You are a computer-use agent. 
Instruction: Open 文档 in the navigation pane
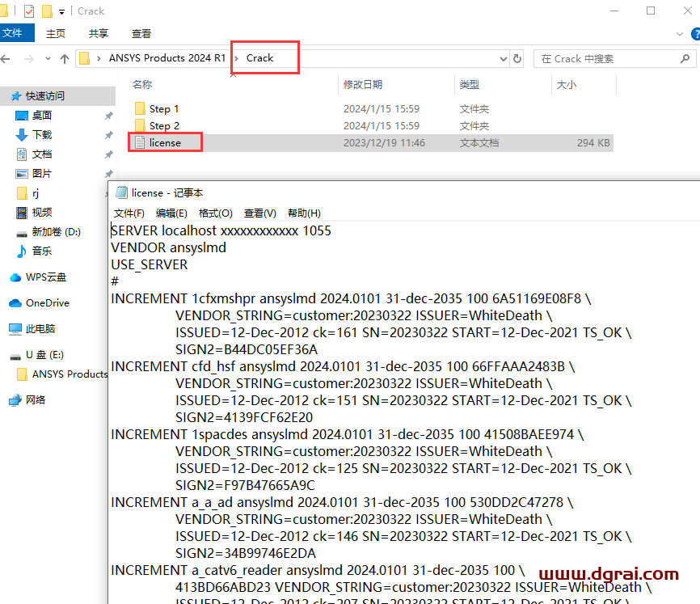click(42, 154)
